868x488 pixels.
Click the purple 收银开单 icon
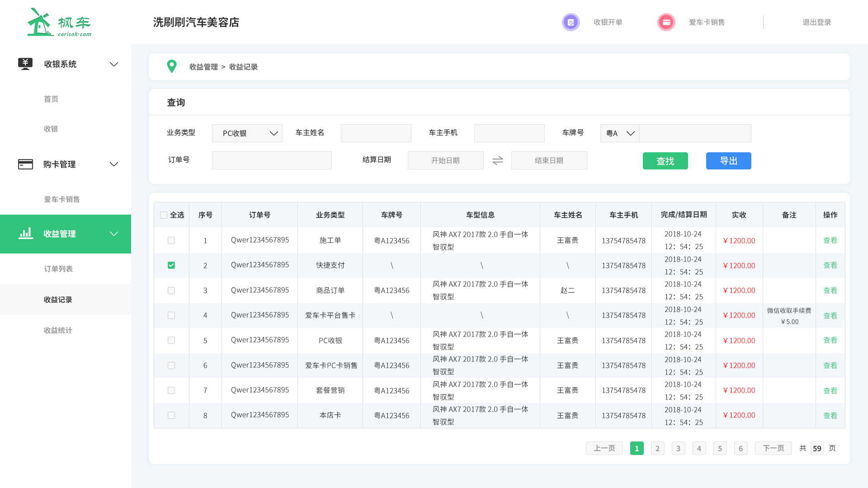(x=571, y=22)
